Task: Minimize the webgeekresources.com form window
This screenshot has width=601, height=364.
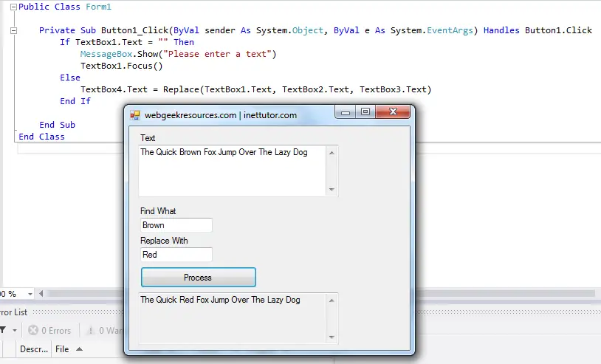Action: tap(345, 112)
